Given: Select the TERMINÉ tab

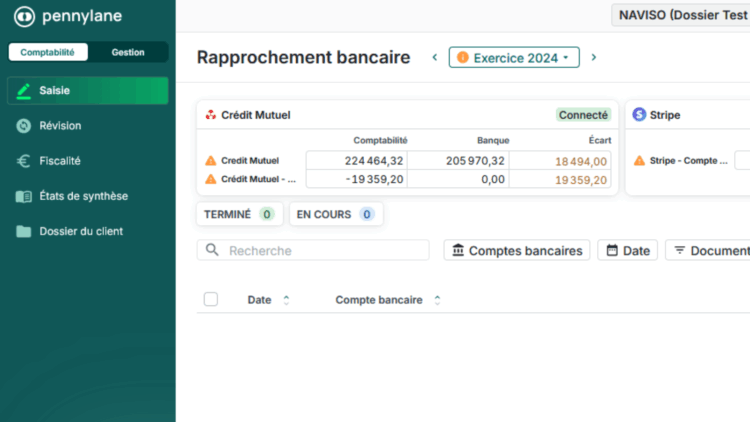Looking at the screenshot, I should (x=239, y=214).
